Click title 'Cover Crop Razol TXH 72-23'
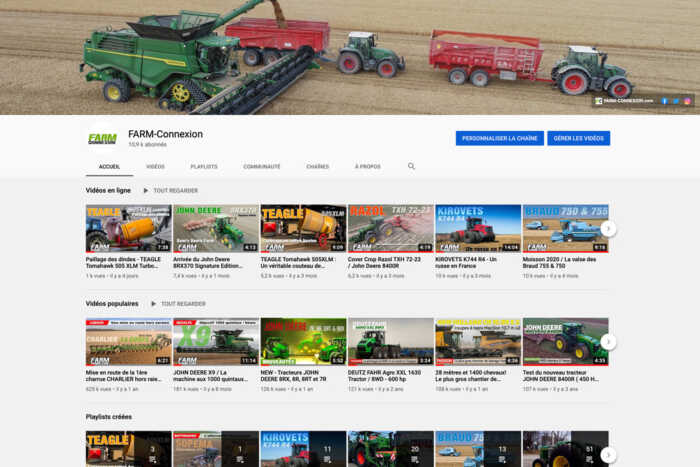This screenshot has width=700, height=467. pos(384,263)
